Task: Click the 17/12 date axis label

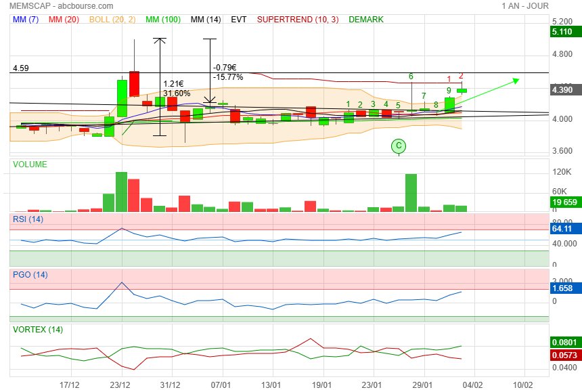Action: pos(70,385)
